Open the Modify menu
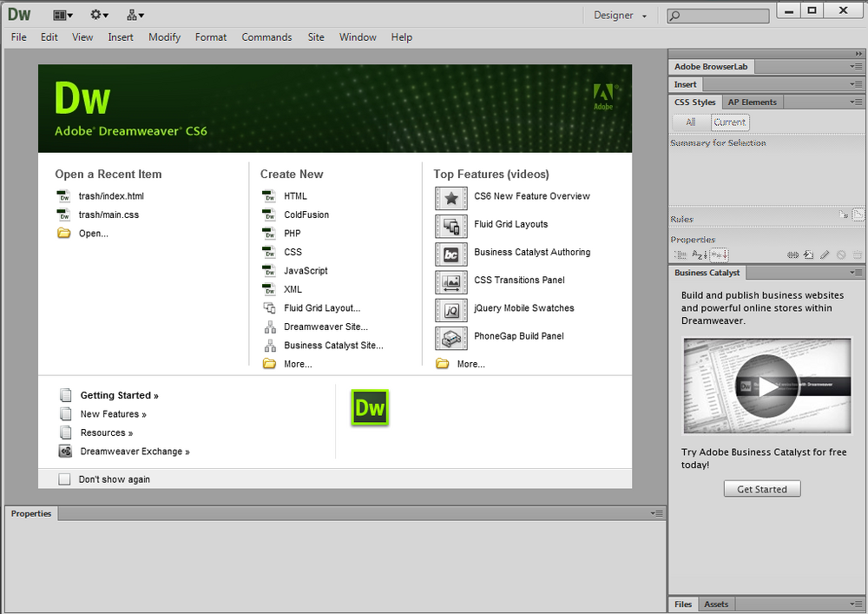The height and width of the screenshot is (614, 868). (164, 37)
